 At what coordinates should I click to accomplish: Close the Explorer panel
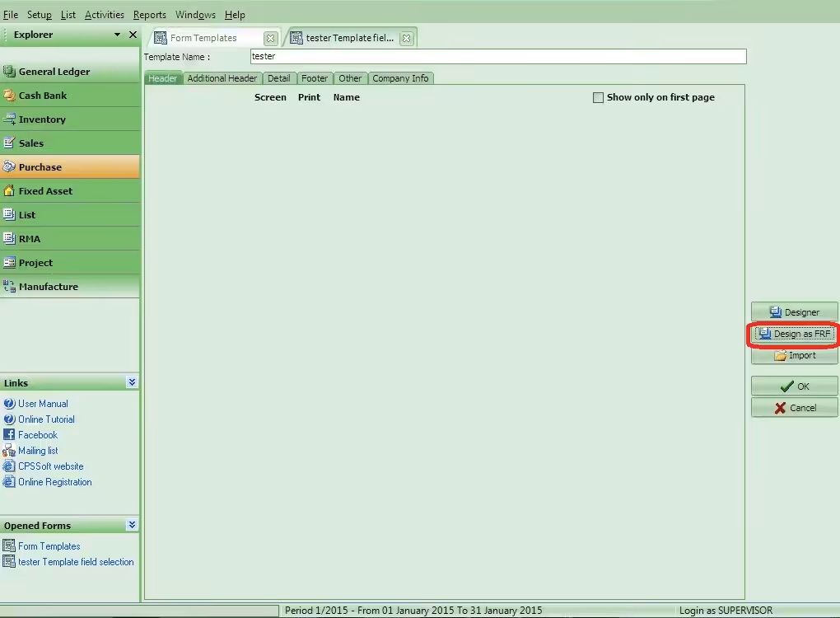[x=133, y=35]
